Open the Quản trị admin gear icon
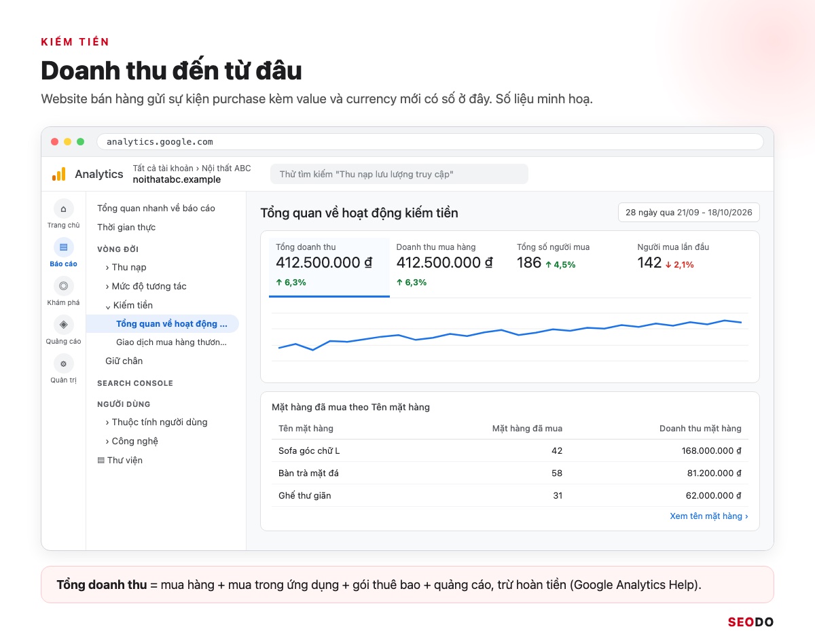 coord(64,363)
